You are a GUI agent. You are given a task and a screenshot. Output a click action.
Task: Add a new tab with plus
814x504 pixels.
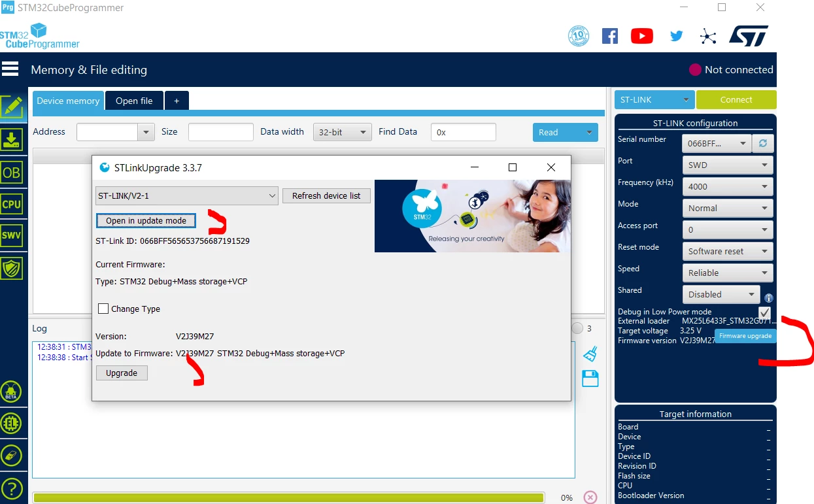tap(177, 101)
